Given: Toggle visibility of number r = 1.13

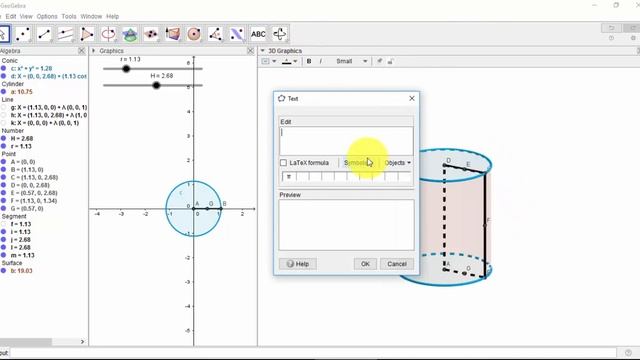Looking at the screenshot, I should coord(4,146).
